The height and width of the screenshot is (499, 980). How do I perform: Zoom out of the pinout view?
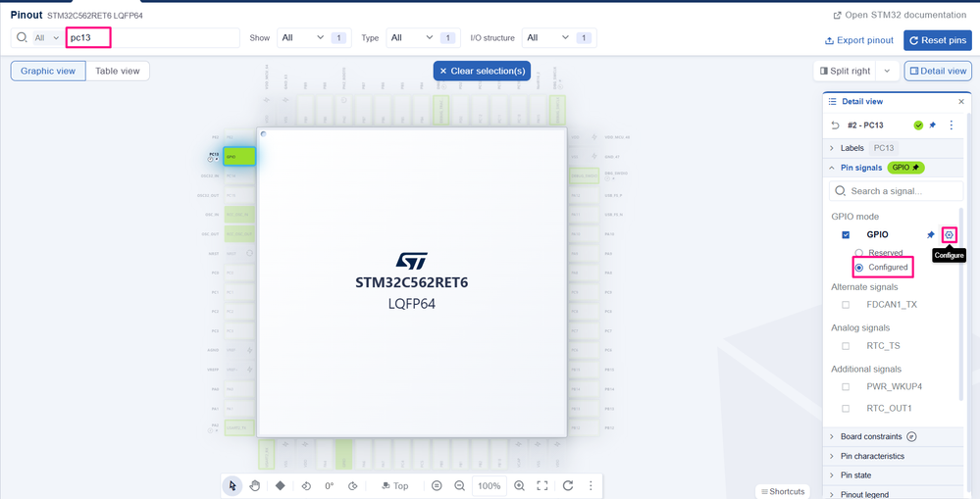[459, 486]
